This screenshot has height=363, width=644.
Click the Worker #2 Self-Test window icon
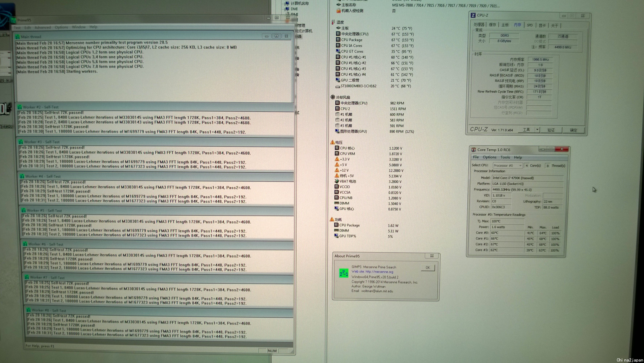click(20, 107)
